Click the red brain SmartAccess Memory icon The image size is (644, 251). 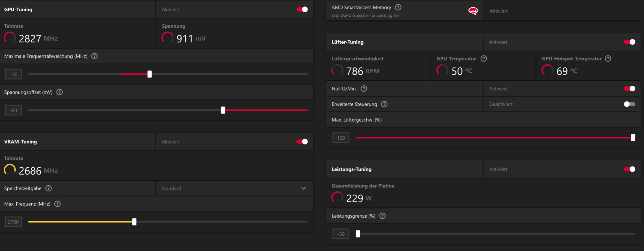pyautogui.click(x=473, y=11)
